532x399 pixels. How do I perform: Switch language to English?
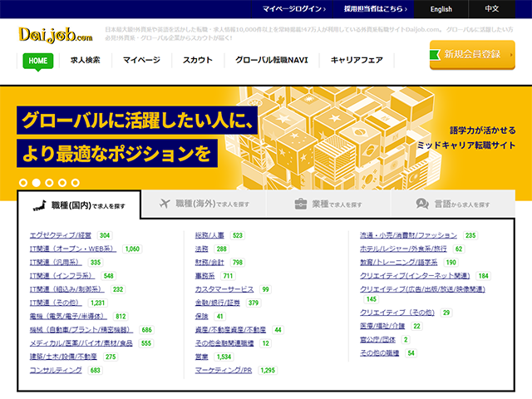(441, 9)
